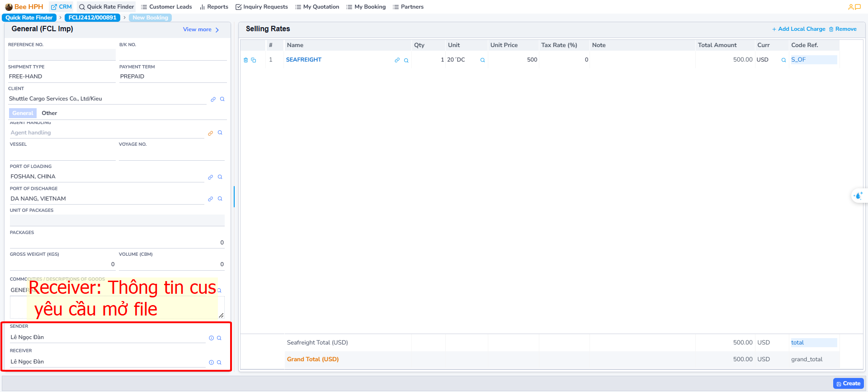The image size is (868, 392).
Task: Focus the Reference No. field
Action: coord(62,55)
